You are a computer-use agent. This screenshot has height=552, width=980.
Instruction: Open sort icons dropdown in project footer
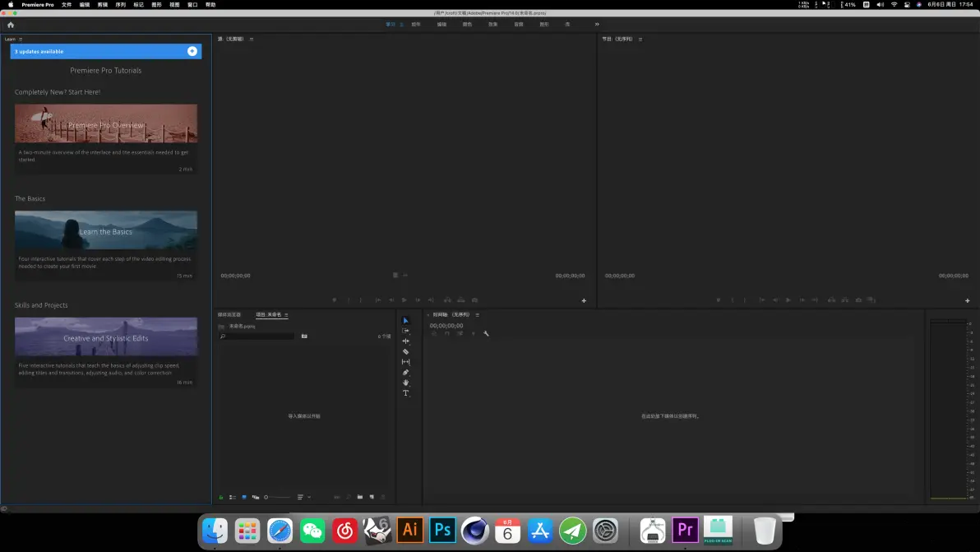tap(304, 497)
